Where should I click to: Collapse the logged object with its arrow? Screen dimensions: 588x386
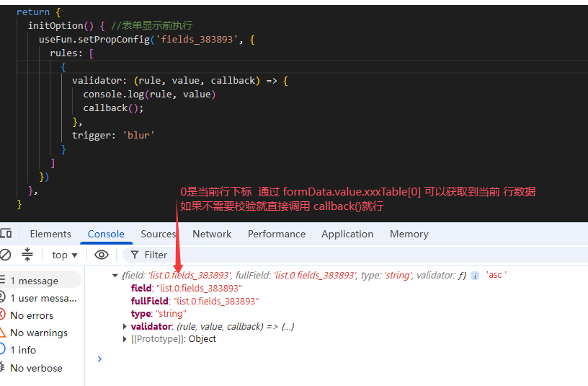(x=115, y=276)
